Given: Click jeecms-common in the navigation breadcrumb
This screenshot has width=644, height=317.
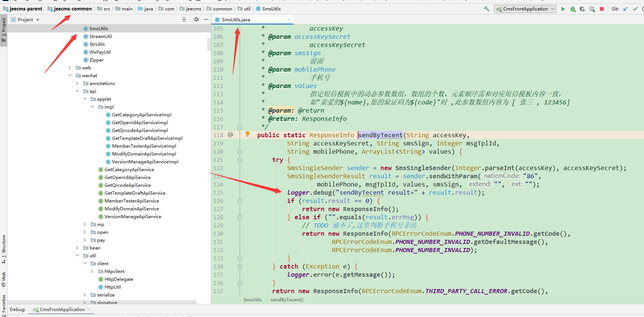Looking at the screenshot, I should [x=72, y=9].
